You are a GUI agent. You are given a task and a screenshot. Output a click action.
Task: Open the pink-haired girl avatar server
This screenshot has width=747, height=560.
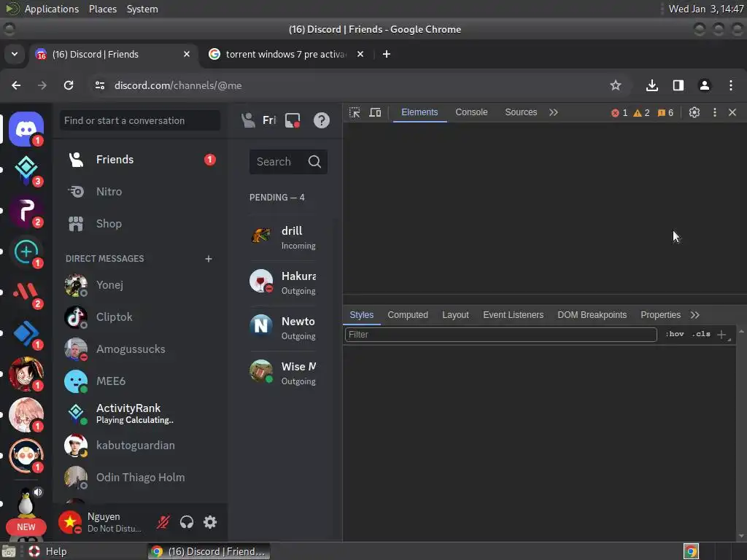tap(26, 415)
